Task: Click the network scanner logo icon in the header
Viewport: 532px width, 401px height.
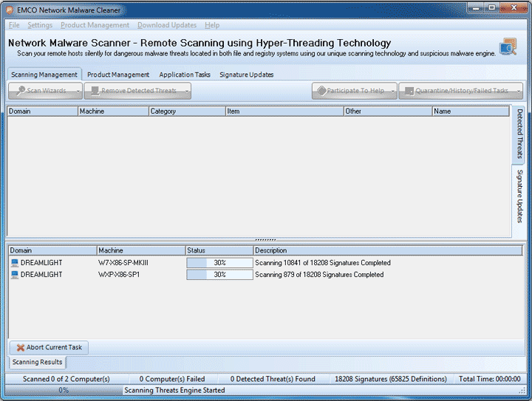Action: (508, 47)
